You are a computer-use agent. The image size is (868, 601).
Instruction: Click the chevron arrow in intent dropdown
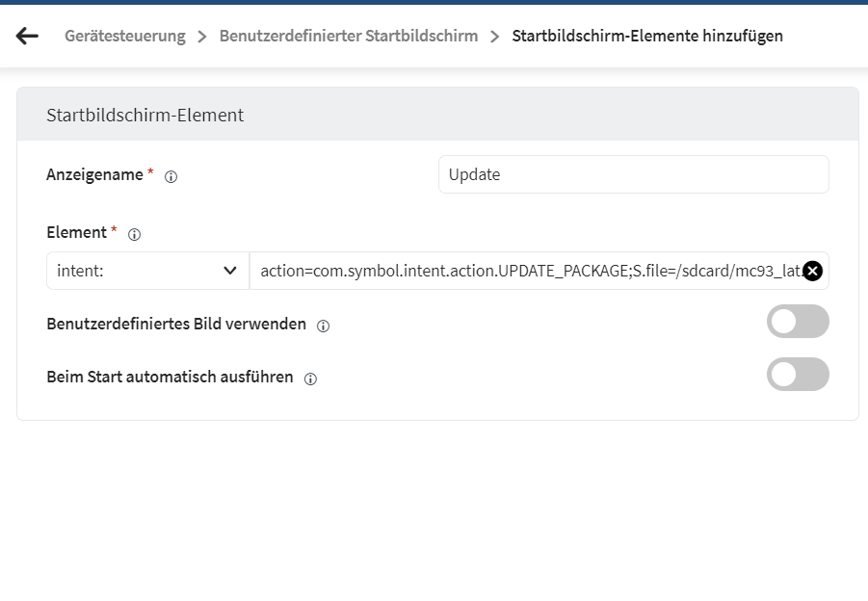[230, 272]
